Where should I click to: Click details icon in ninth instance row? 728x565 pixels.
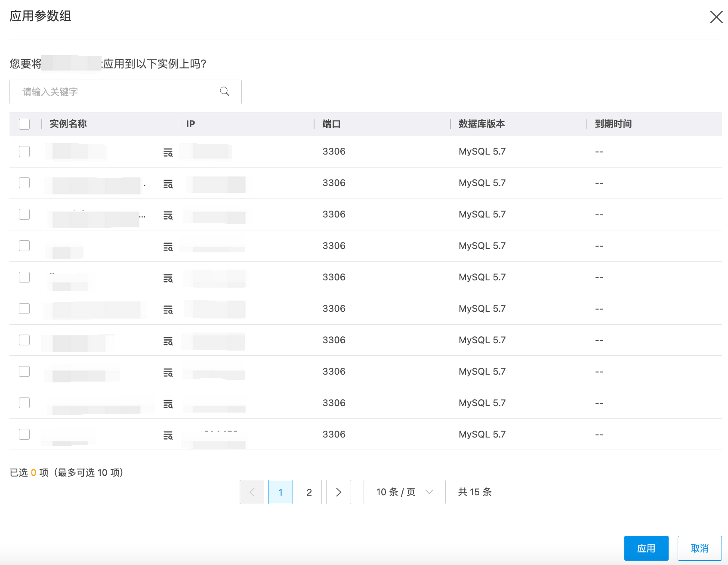168,404
